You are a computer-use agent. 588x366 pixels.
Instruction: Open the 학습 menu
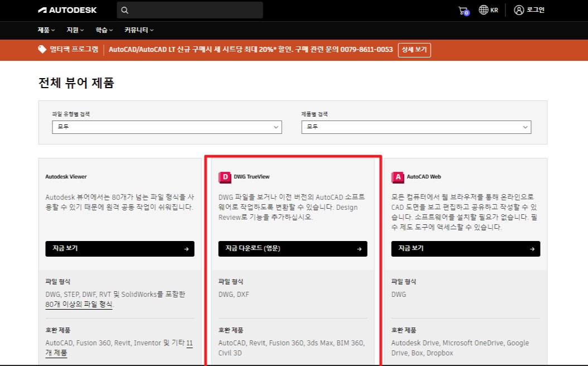pos(104,30)
